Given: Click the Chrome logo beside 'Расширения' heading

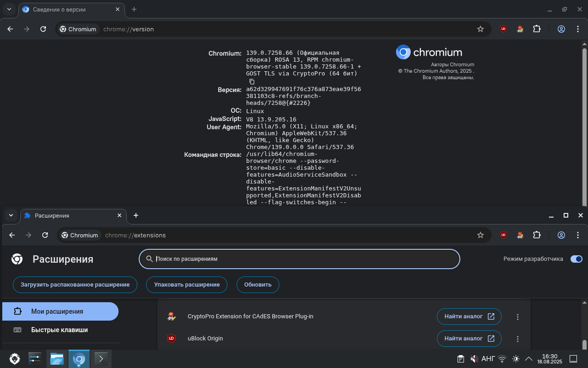Looking at the screenshot, I should pyautogui.click(x=17, y=259).
